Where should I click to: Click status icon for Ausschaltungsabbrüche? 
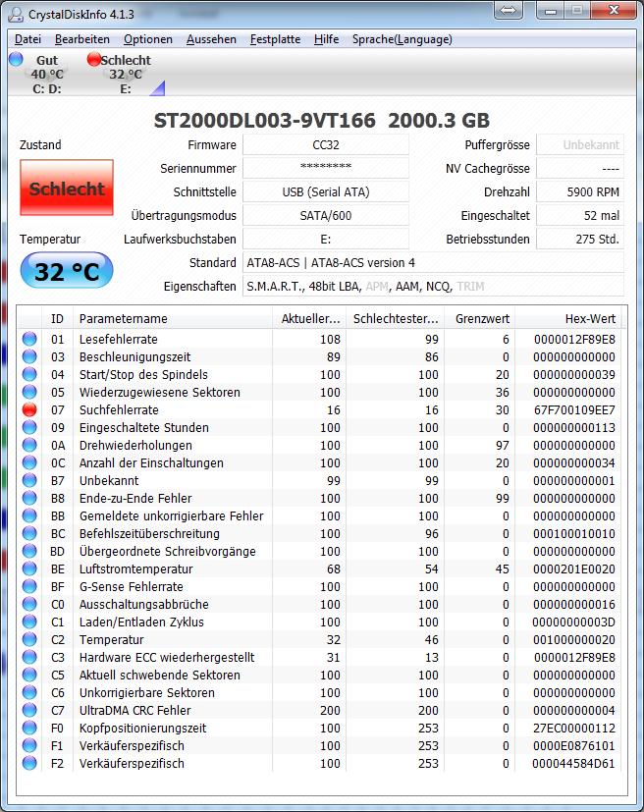tap(29, 605)
